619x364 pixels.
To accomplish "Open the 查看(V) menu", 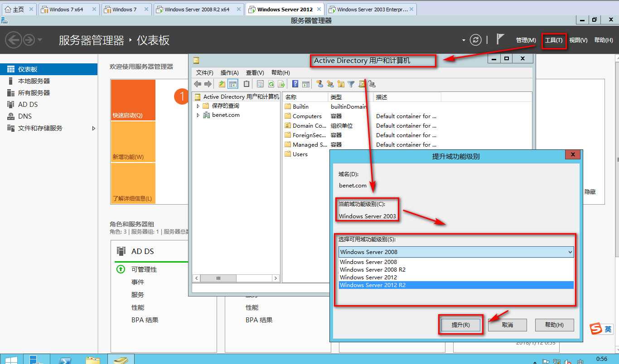I will [255, 72].
